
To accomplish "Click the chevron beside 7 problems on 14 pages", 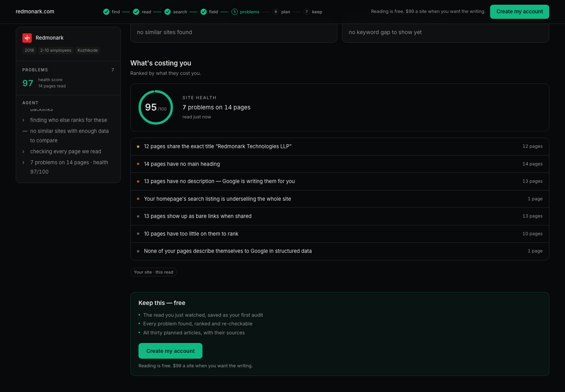I will pyautogui.click(x=24, y=163).
